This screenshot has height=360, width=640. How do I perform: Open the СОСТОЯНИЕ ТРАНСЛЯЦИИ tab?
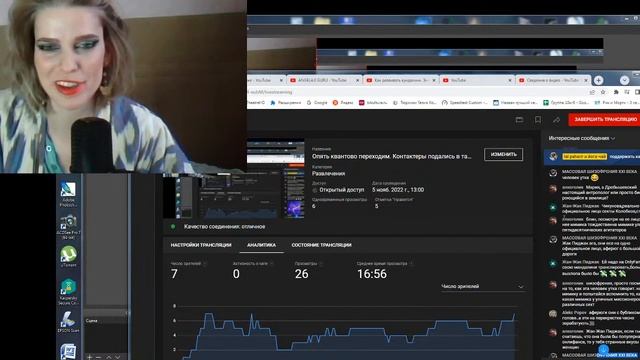pyautogui.click(x=322, y=245)
